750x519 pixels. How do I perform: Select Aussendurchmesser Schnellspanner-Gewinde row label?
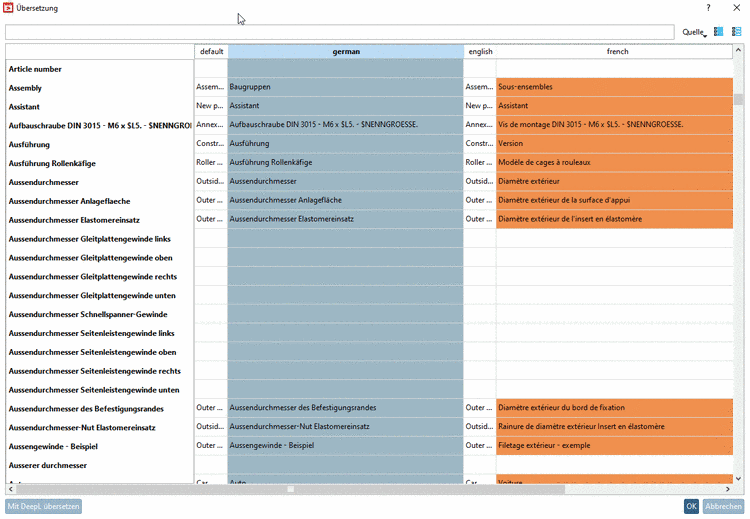coord(88,315)
